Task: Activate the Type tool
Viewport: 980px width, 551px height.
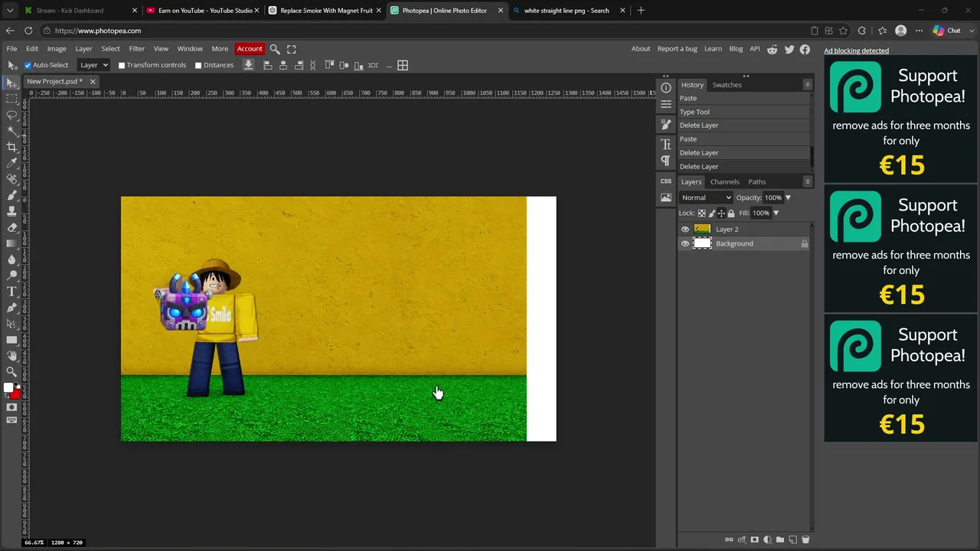Action: (12, 292)
